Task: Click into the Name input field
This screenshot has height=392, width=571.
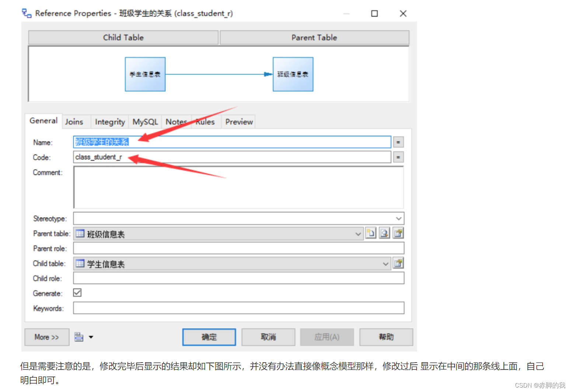Action: (232, 142)
